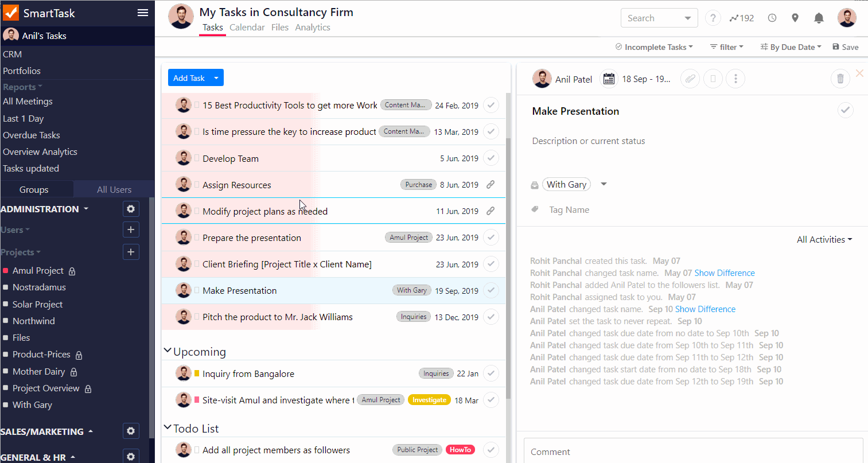Image resolution: width=868 pixels, height=463 pixels.
Task: Open the user profile avatar at top right
Action: pos(847,18)
